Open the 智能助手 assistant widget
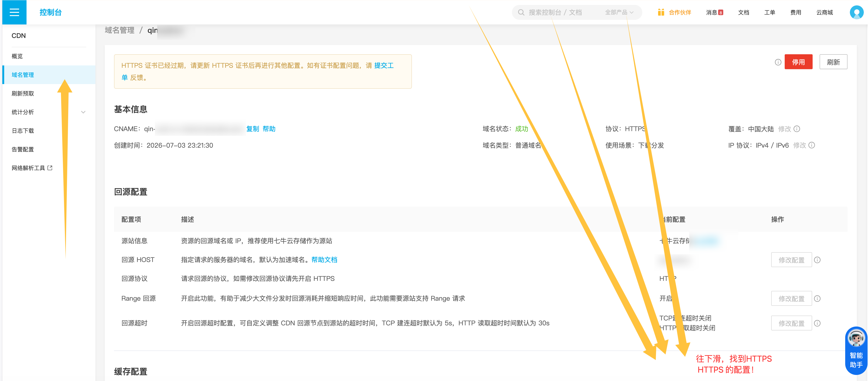868x381 pixels. 856,350
